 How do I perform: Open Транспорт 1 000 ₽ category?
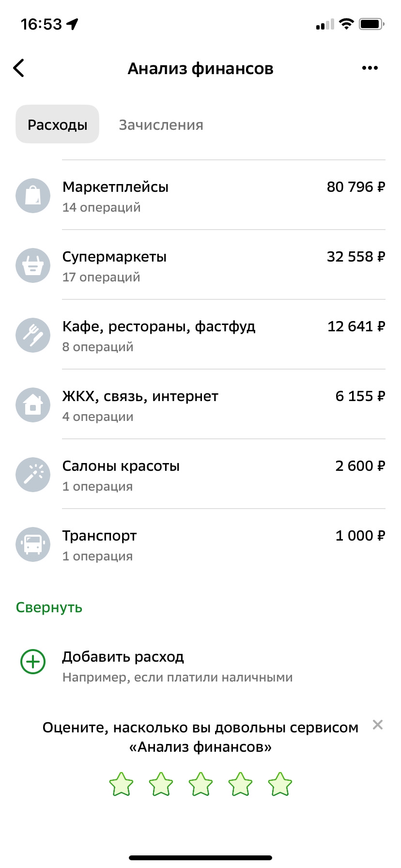(223, 544)
